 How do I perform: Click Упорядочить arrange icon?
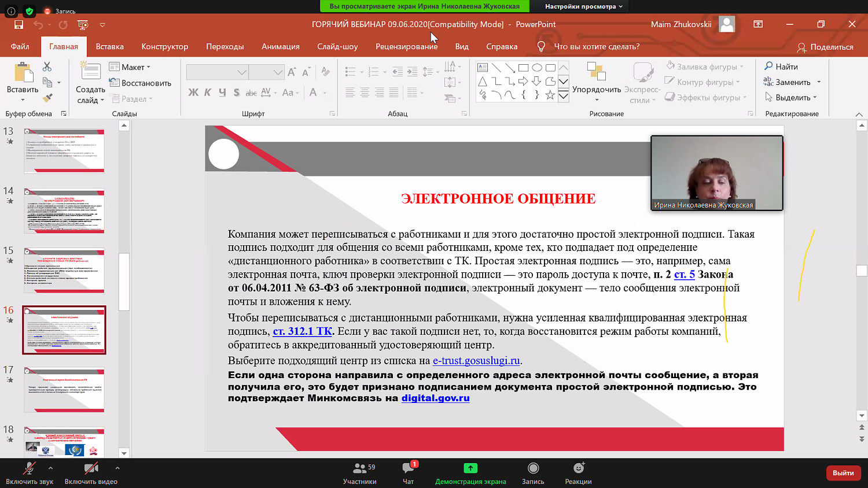597,71
